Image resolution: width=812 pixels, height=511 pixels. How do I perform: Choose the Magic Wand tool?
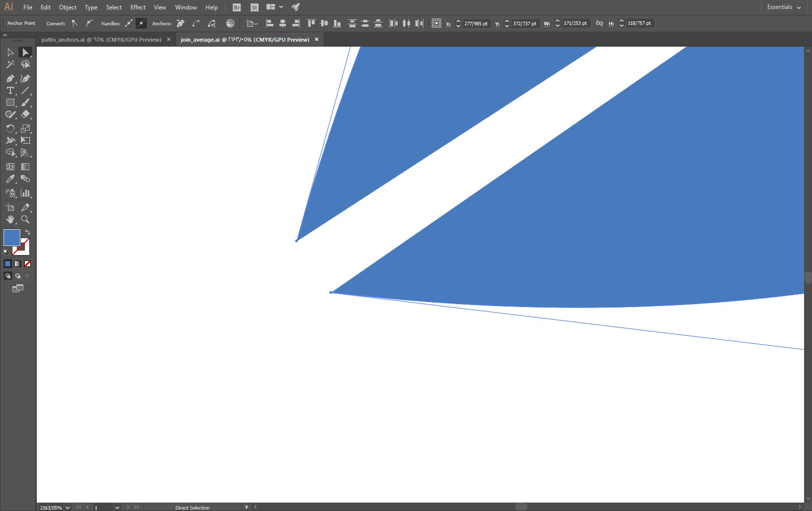click(x=10, y=64)
